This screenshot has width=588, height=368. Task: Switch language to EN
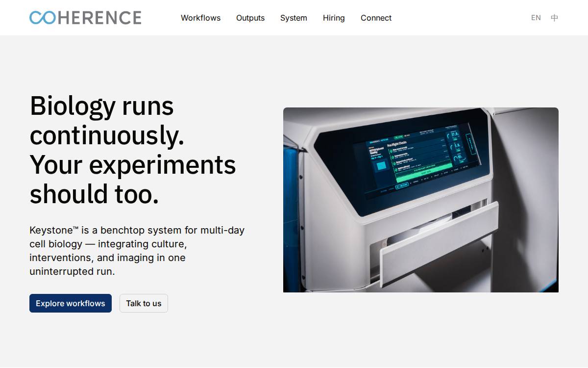(536, 18)
